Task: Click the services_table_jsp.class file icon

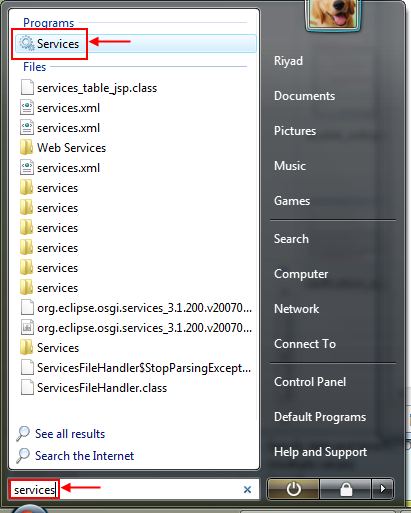Action: click(x=27, y=88)
